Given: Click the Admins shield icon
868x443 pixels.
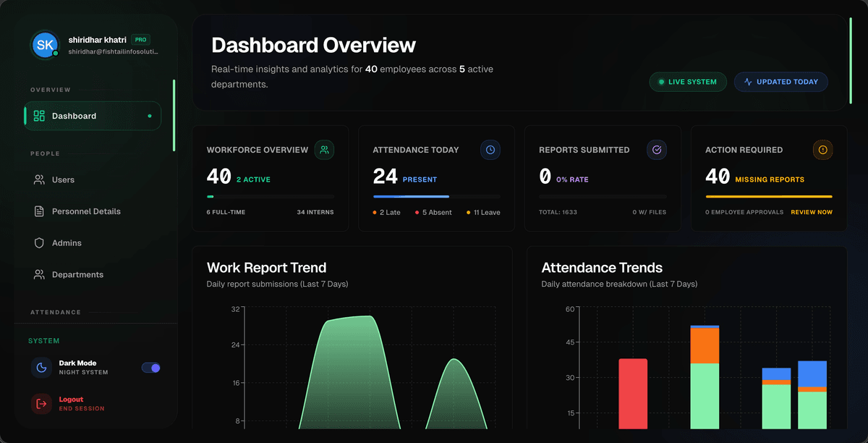Looking at the screenshot, I should [39, 243].
